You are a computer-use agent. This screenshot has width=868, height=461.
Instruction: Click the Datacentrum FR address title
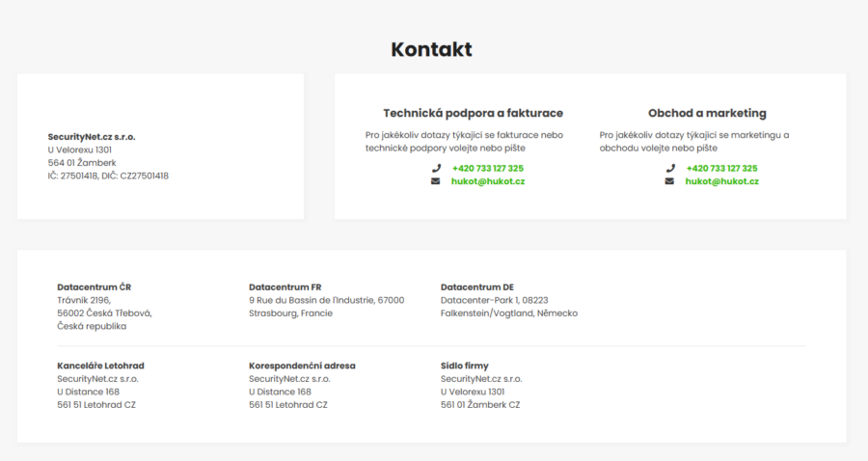[x=285, y=287]
